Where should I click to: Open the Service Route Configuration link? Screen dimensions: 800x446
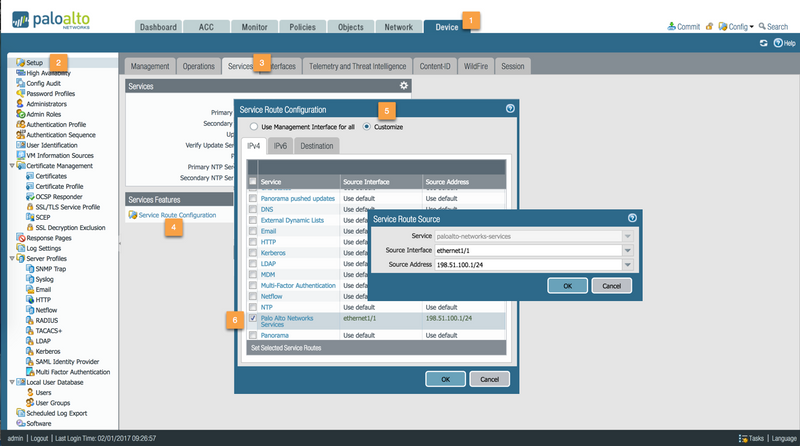pos(177,215)
